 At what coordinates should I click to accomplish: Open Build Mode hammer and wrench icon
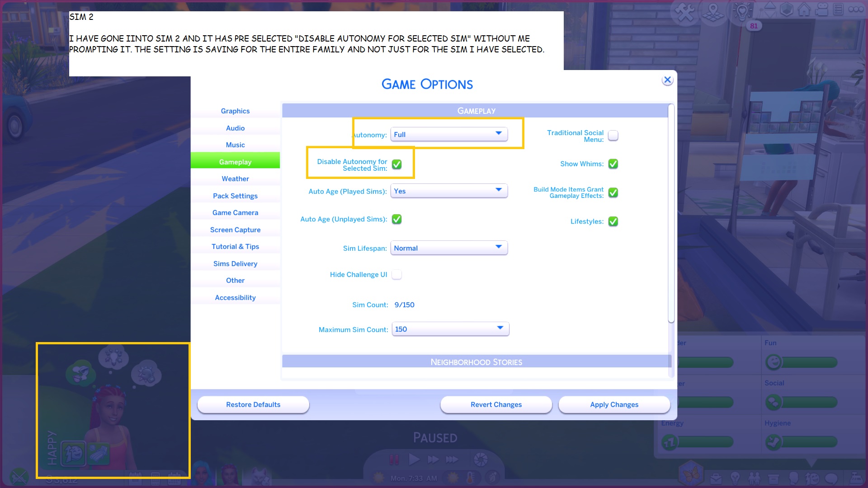[685, 12]
